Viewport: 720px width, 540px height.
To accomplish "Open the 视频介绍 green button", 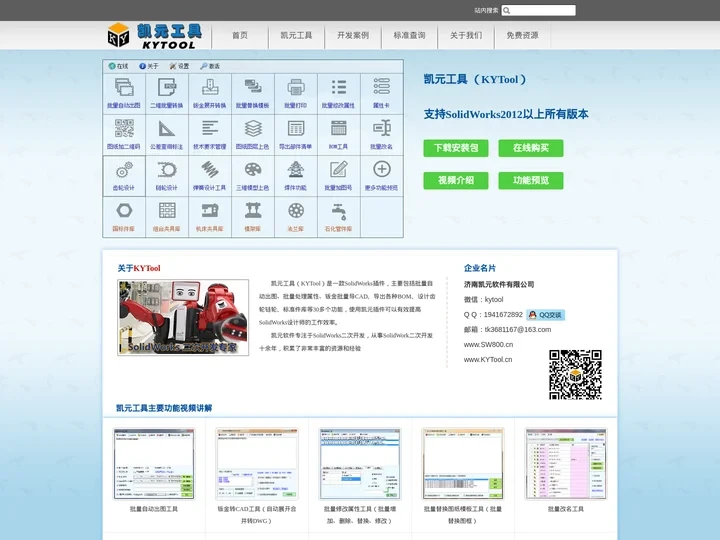I will pyautogui.click(x=456, y=180).
